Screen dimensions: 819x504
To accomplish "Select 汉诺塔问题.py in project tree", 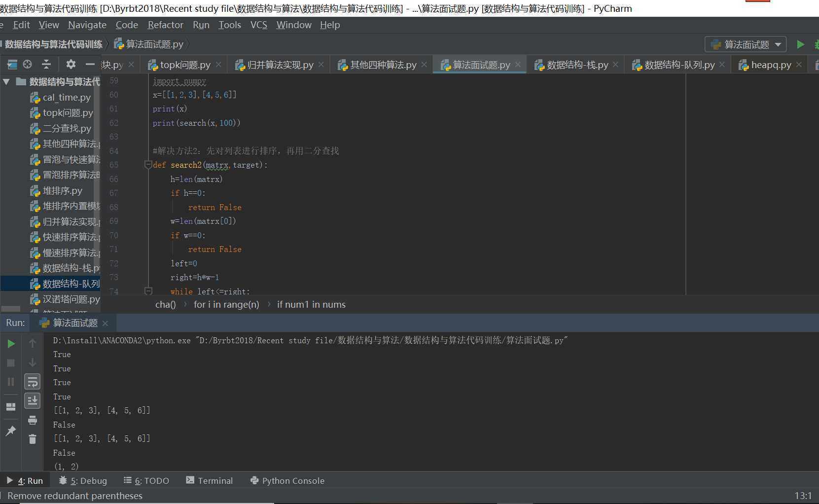I will [x=65, y=299].
